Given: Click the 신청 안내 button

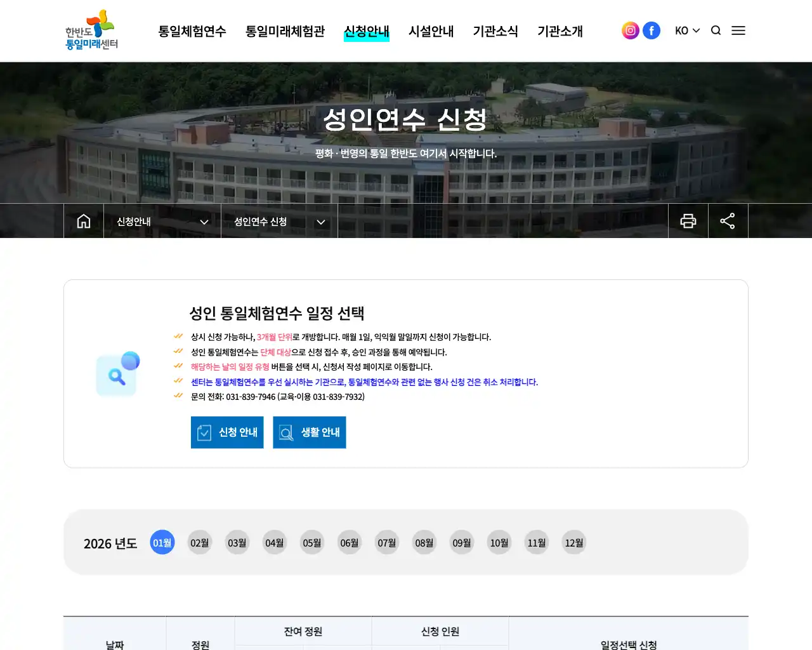Looking at the screenshot, I should pyautogui.click(x=226, y=432).
